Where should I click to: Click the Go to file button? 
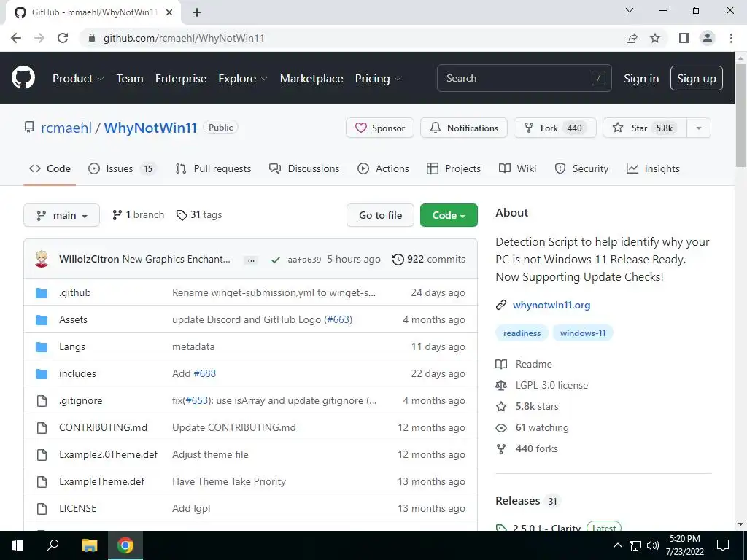coord(380,215)
